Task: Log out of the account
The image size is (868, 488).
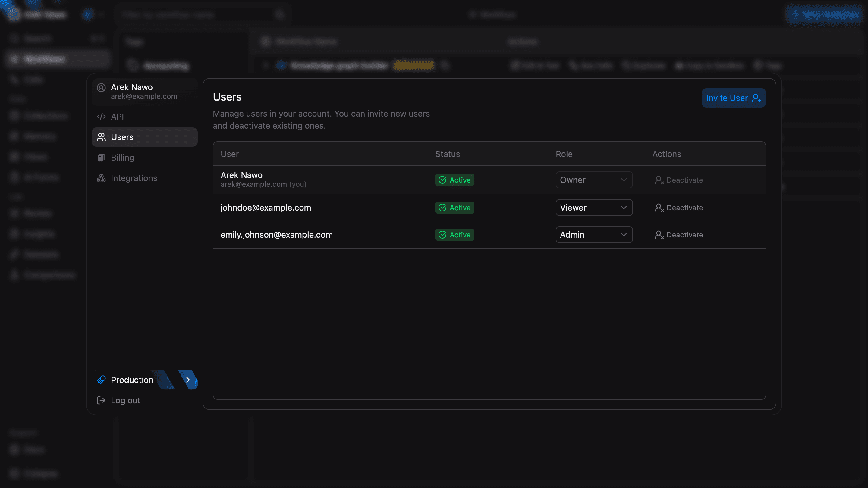Action: [x=145, y=400]
